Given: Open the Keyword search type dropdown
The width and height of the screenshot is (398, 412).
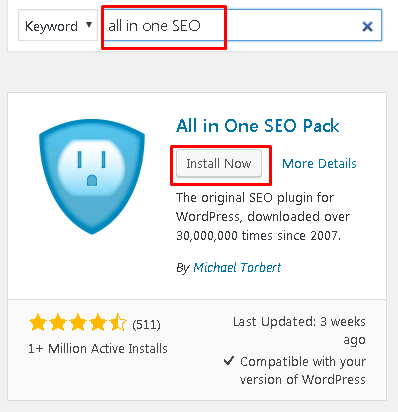Looking at the screenshot, I should click(58, 25).
